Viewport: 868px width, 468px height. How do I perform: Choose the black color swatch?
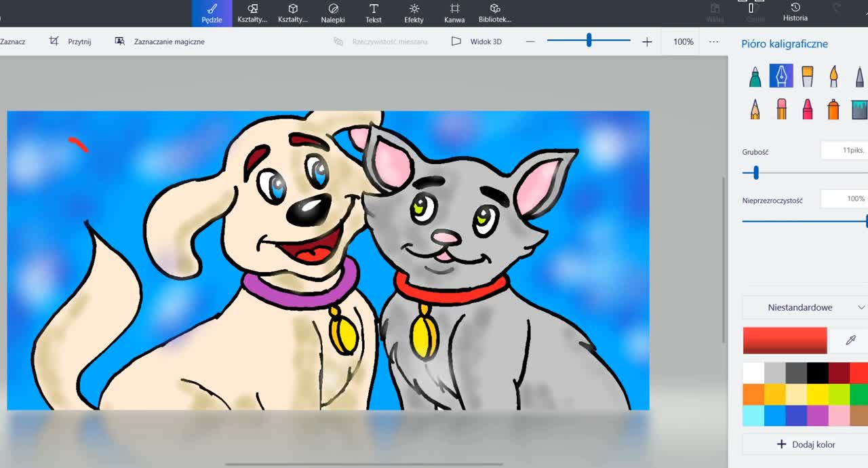click(x=818, y=373)
